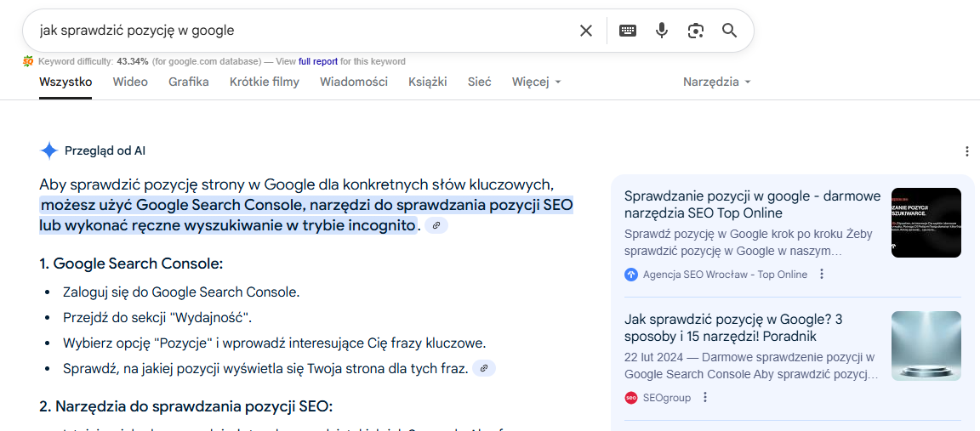Image resolution: width=980 pixels, height=431 pixels.
Task: Open options for Agencja SEO Wrocław source
Action: pyautogui.click(x=822, y=275)
